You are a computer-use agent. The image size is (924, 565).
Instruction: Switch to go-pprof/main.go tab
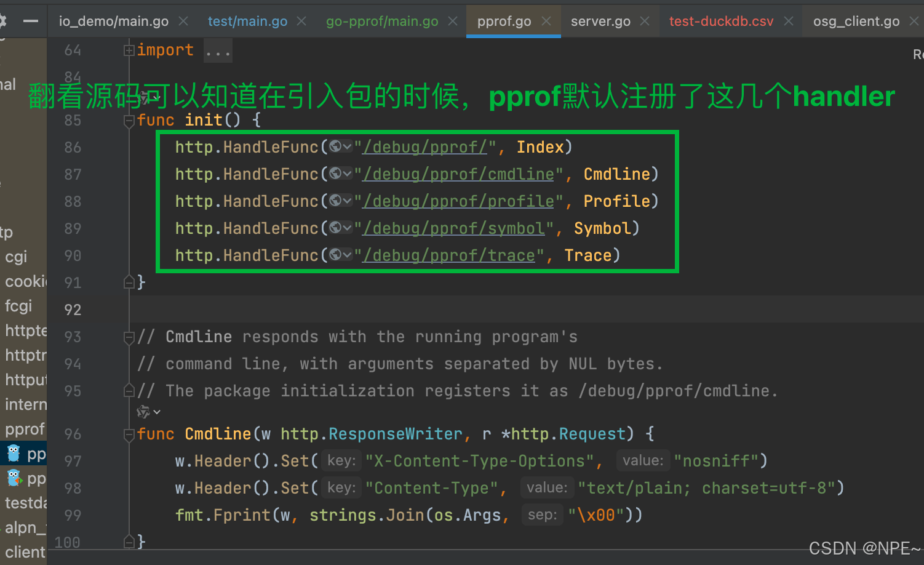[x=382, y=21]
